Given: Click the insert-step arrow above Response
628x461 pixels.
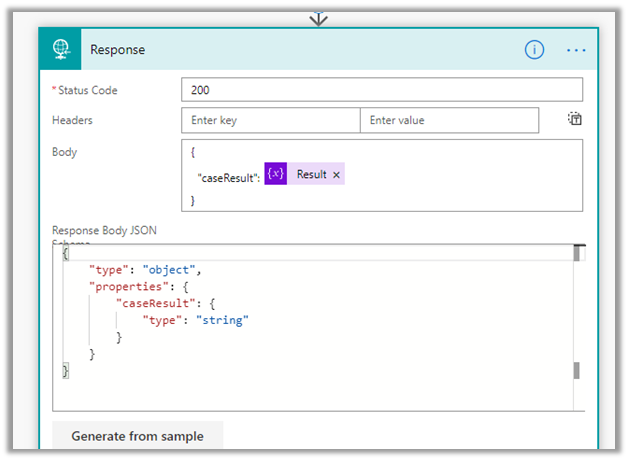Looking at the screenshot, I should tap(319, 18).
